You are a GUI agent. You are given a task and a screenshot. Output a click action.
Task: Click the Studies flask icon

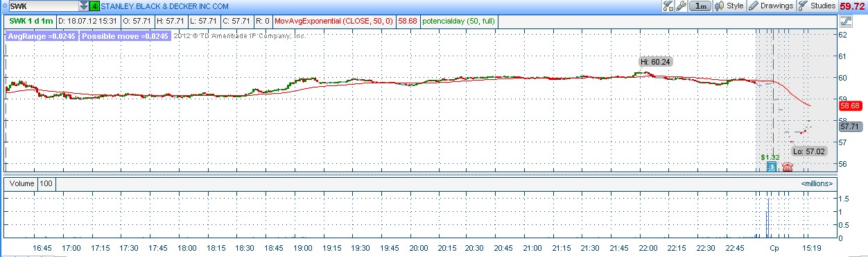pos(803,6)
